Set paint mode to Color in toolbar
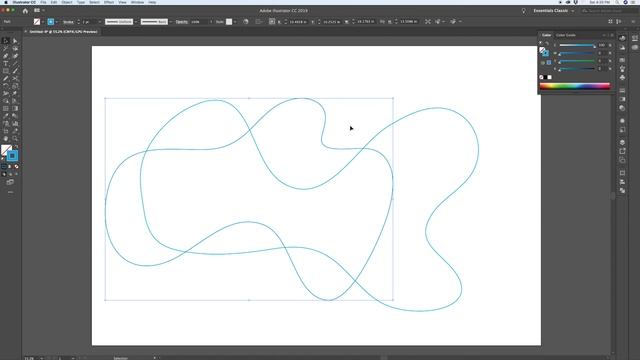640x360 pixels. [4, 167]
